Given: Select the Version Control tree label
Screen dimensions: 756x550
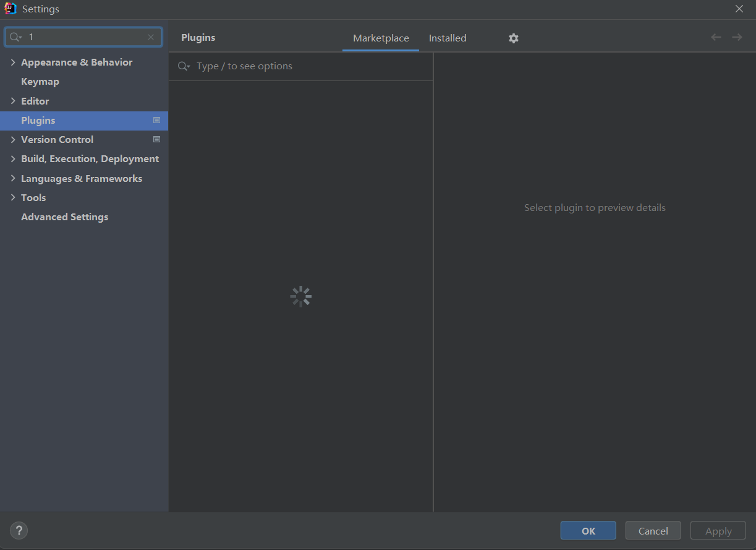Looking at the screenshot, I should coord(57,140).
